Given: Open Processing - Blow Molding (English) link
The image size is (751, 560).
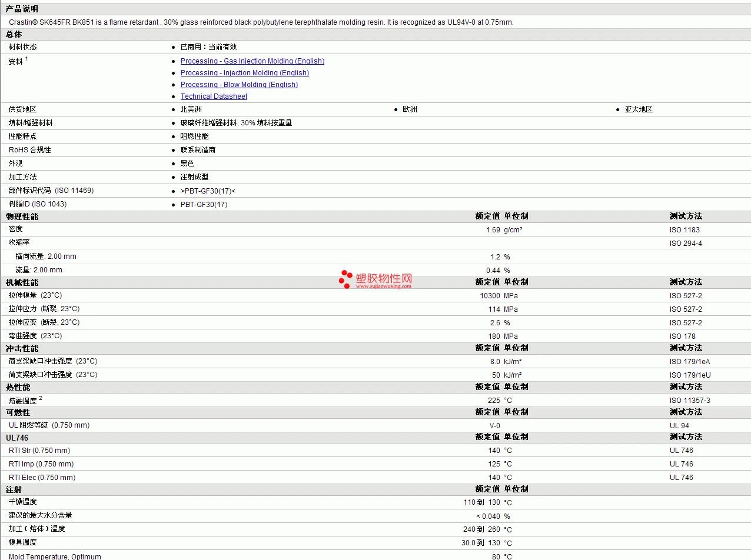Looking at the screenshot, I should pos(239,85).
